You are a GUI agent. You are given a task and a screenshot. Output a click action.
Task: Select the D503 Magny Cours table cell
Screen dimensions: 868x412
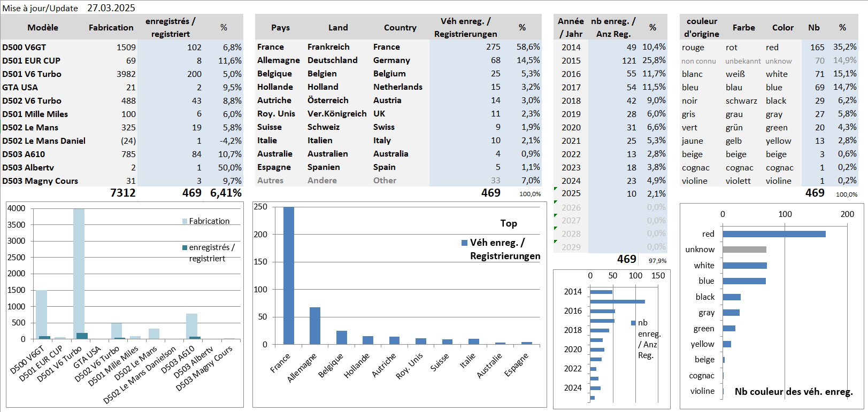pyautogui.click(x=40, y=181)
